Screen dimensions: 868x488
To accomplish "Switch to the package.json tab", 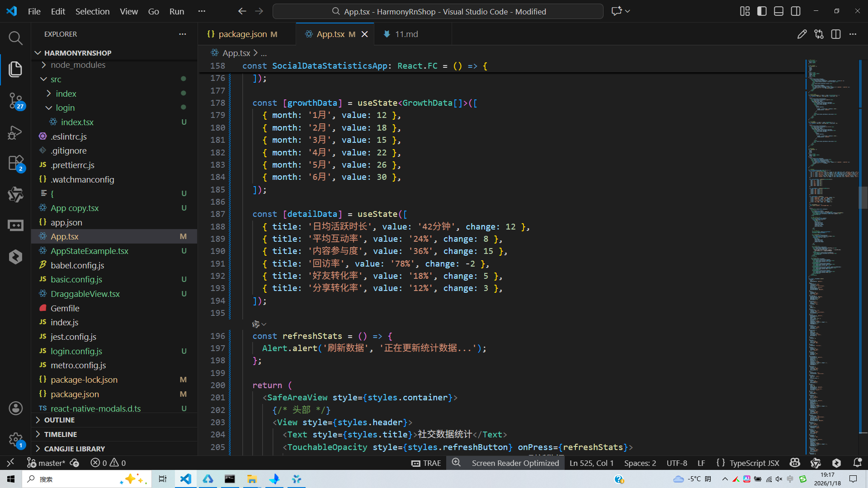I will pos(242,34).
